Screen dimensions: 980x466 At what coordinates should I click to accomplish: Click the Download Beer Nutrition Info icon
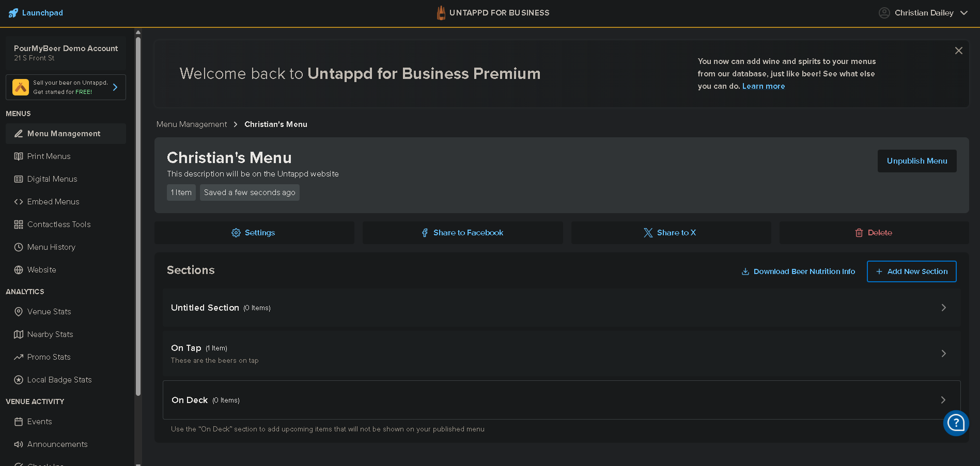coord(745,271)
